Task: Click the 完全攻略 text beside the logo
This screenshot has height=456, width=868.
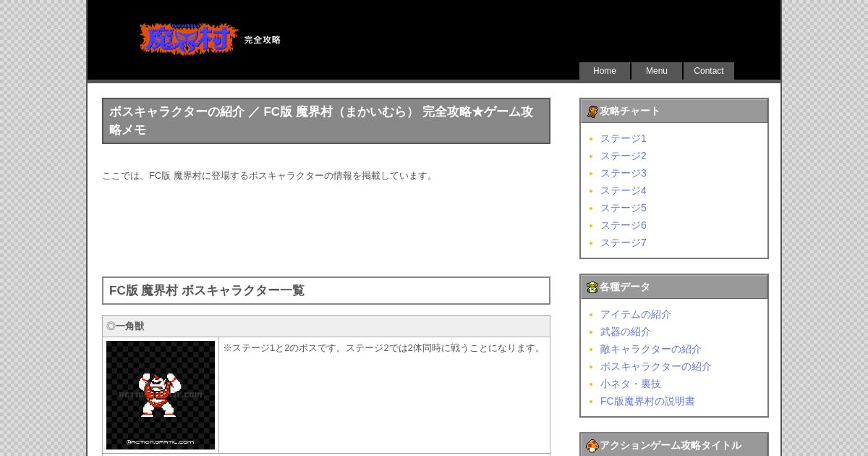Action: (263, 40)
